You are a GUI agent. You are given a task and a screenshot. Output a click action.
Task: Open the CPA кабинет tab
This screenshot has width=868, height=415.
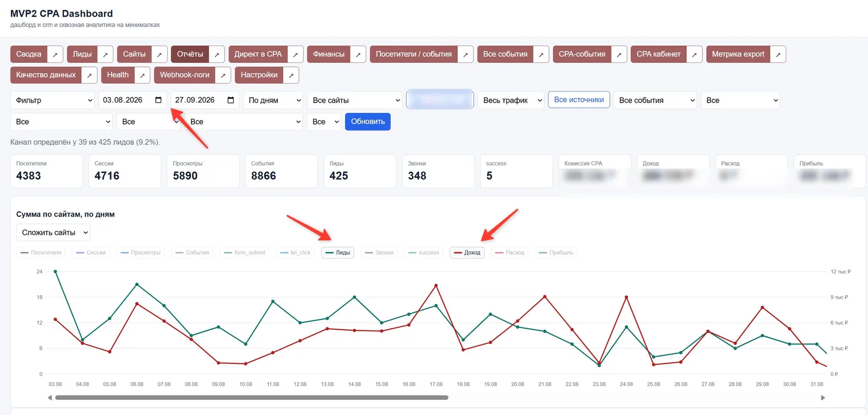[x=659, y=54]
